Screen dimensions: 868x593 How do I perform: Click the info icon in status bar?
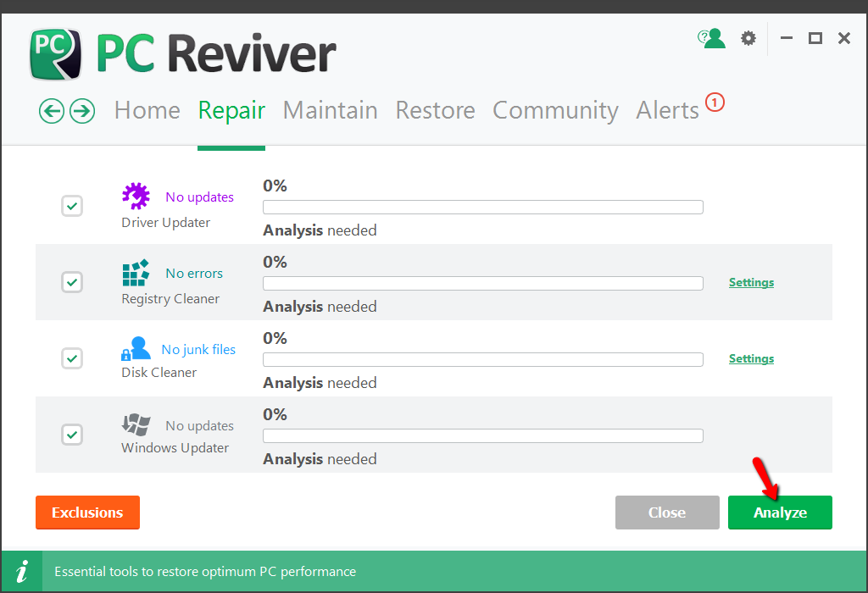point(22,571)
